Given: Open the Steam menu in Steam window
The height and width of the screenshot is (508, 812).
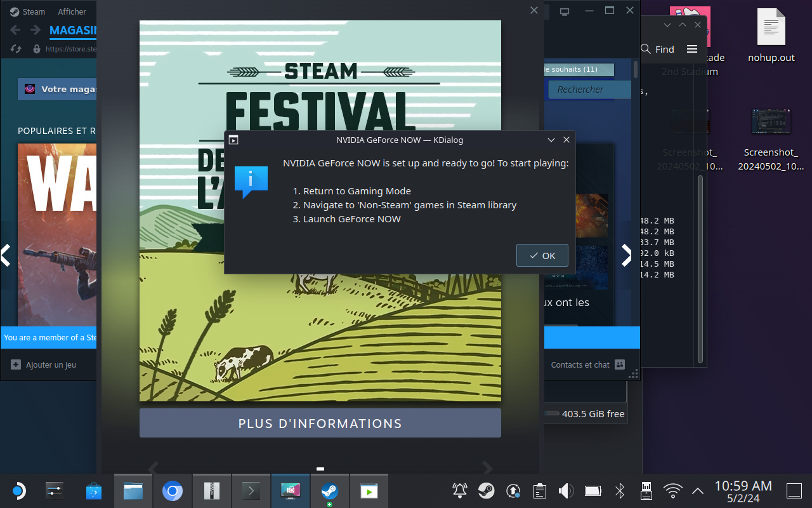Looking at the screenshot, I should [x=27, y=11].
